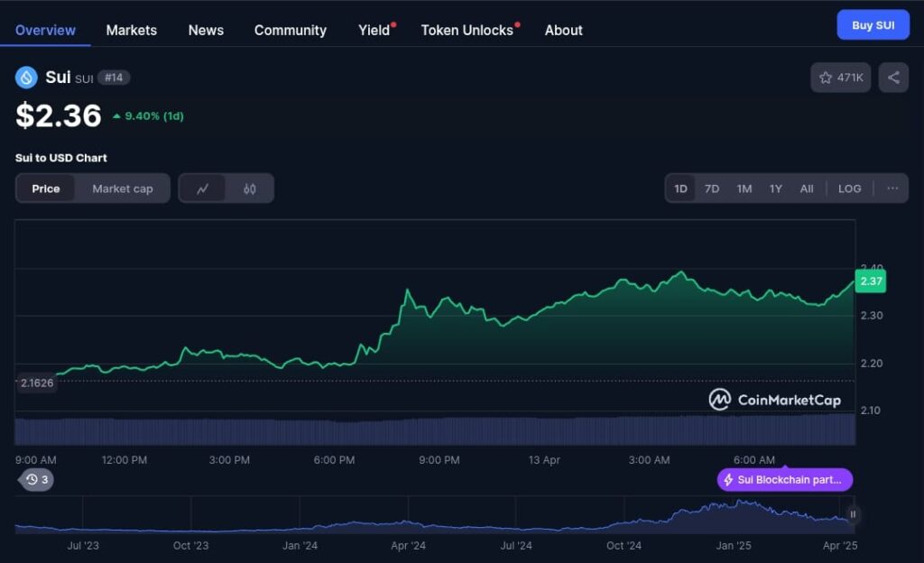Click the 9.40% (1d) change indicator
The image size is (924, 563).
point(148,116)
